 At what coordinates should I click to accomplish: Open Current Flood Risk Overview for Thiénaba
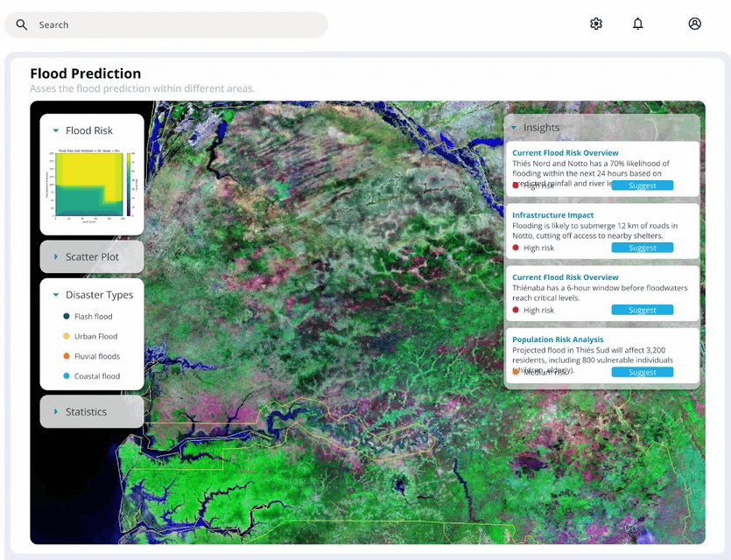[565, 277]
